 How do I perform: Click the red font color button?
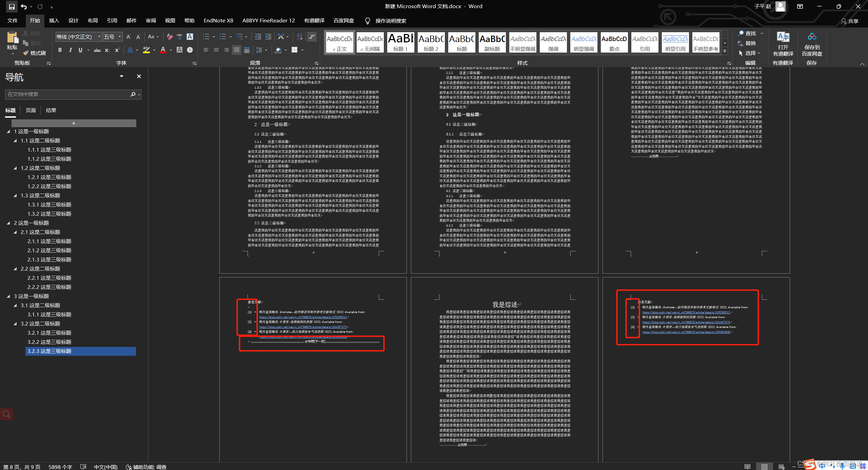(163, 50)
